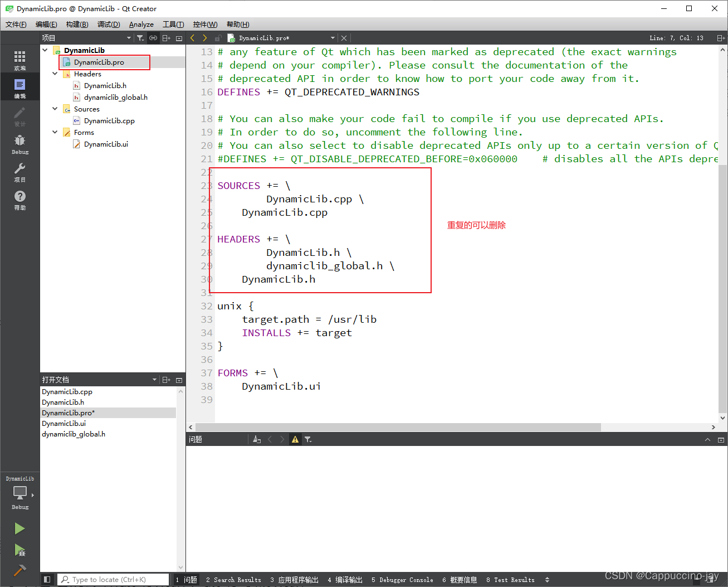Screen dimensions: 728x587
Task: Select DynamicLib.h in Headers folder
Action: click(x=105, y=85)
